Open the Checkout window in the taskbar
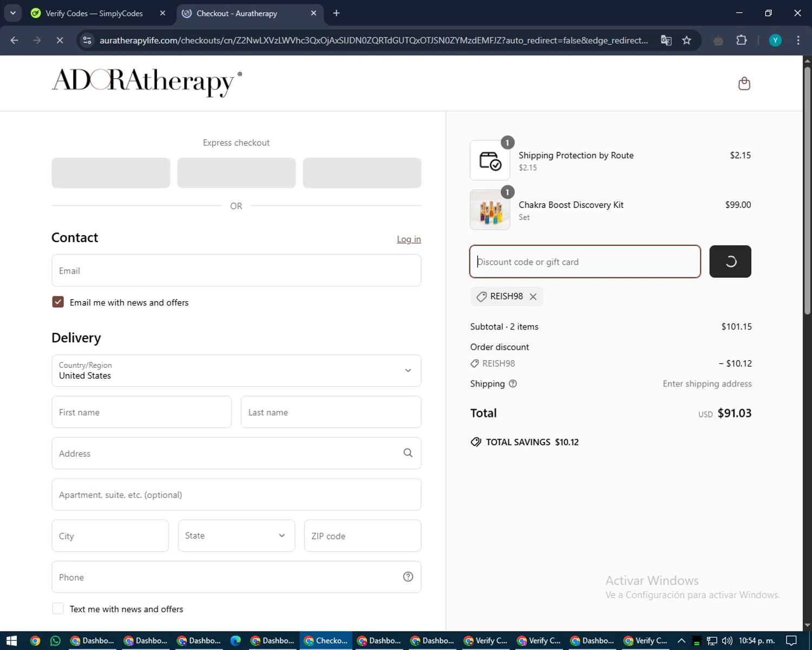The height and width of the screenshot is (650, 812). coord(326,641)
